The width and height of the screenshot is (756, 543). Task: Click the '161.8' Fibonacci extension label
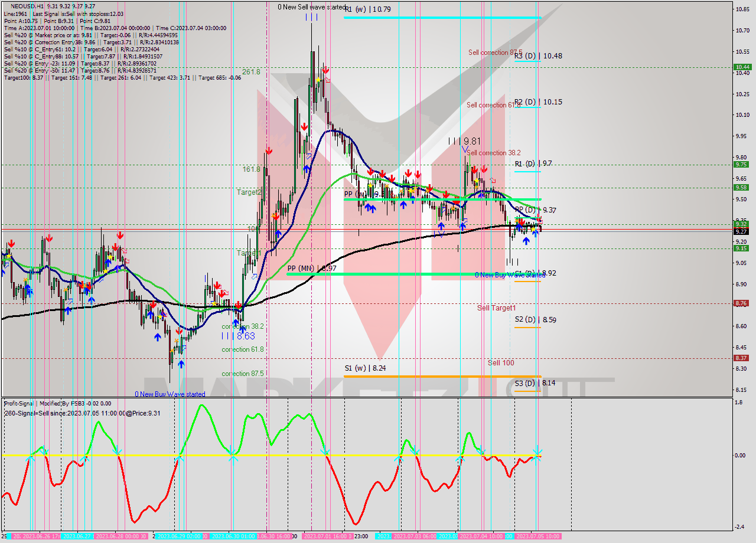click(251, 169)
